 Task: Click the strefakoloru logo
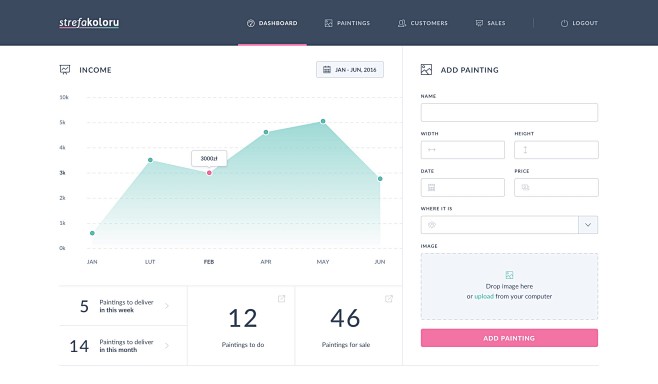click(89, 23)
